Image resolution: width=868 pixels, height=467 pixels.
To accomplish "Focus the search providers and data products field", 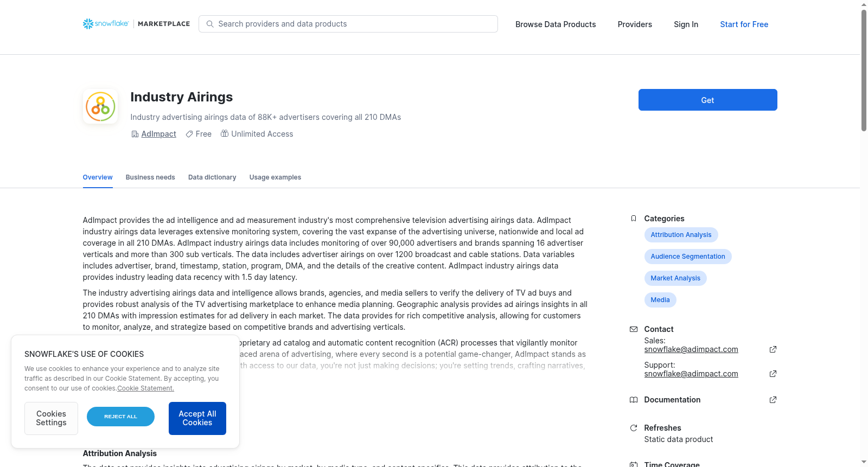I will click(348, 24).
